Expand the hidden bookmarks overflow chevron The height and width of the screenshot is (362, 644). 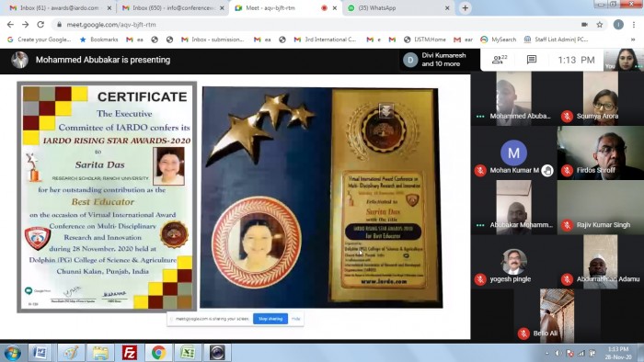tap(633, 40)
